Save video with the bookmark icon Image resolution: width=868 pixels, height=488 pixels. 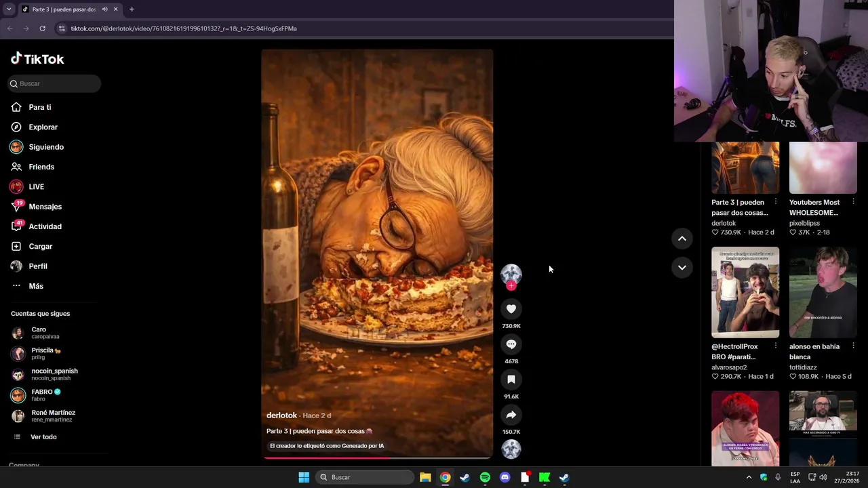(511, 380)
